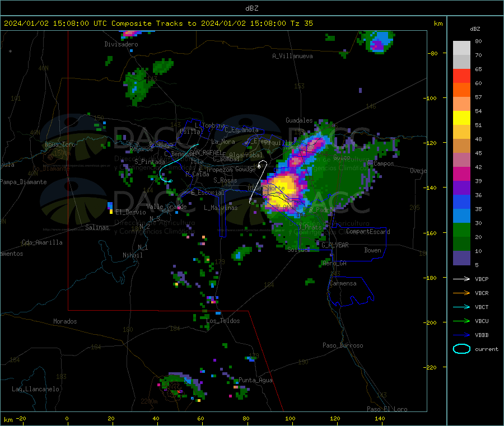This screenshot has height=426, width=504.
Task: Click the 'L_Malvinas' map label
Action: 221,208
